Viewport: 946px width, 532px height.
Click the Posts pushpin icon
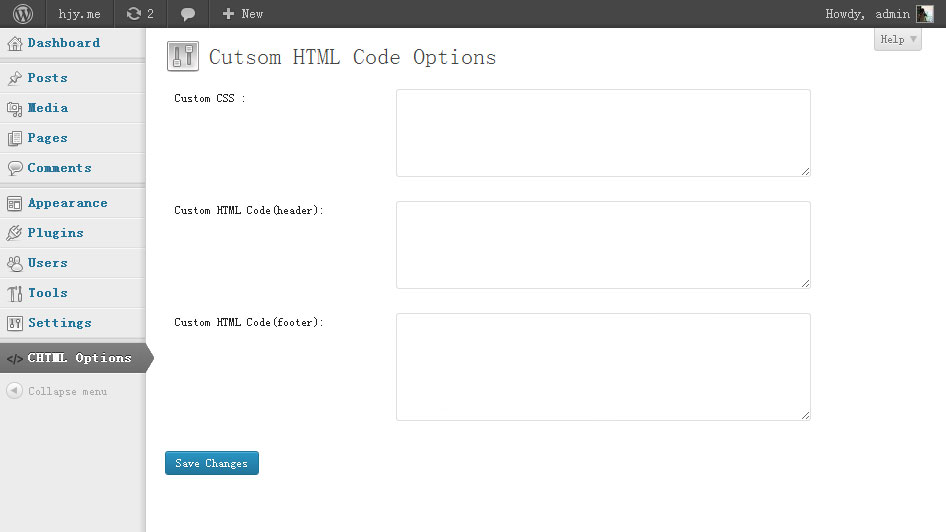pyautogui.click(x=14, y=78)
